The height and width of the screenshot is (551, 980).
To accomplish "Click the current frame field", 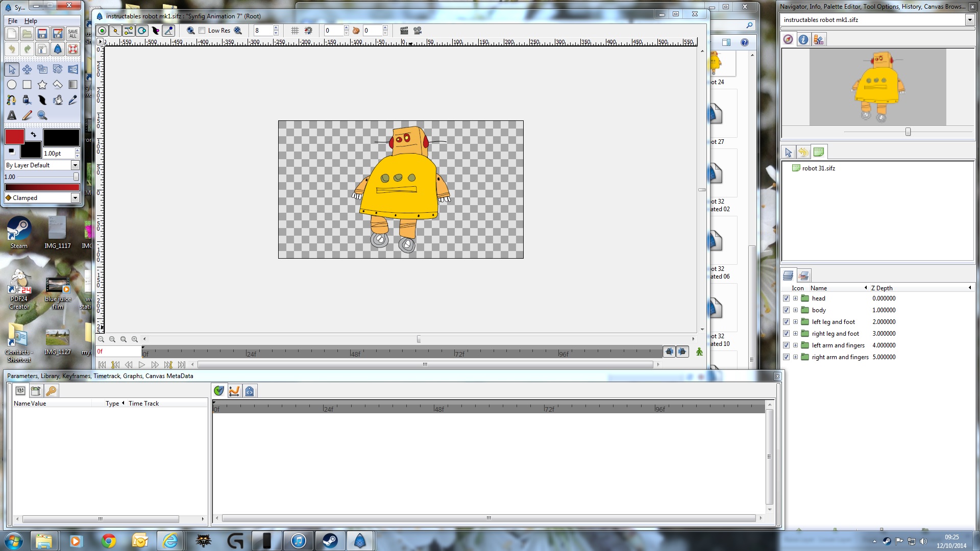I will (118, 352).
